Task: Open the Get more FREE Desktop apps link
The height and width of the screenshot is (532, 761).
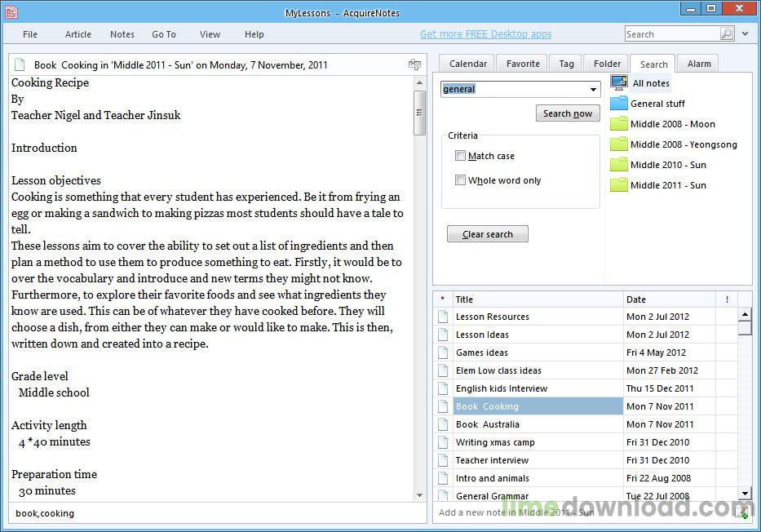Action: click(x=485, y=34)
